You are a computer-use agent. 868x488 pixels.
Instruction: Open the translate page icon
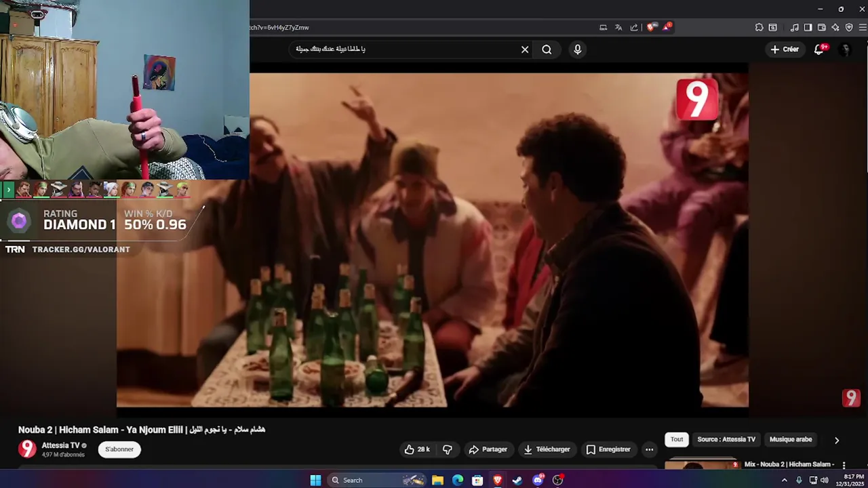click(x=618, y=28)
